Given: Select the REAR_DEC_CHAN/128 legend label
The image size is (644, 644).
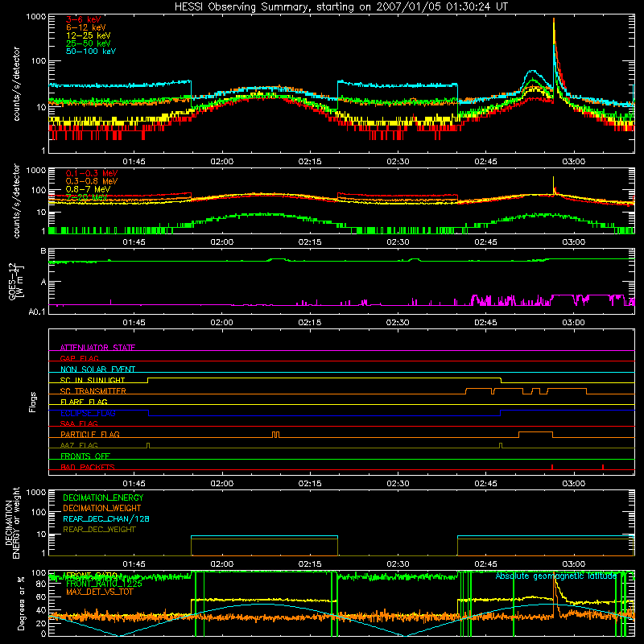Looking at the screenshot, I should coord(106,518).
